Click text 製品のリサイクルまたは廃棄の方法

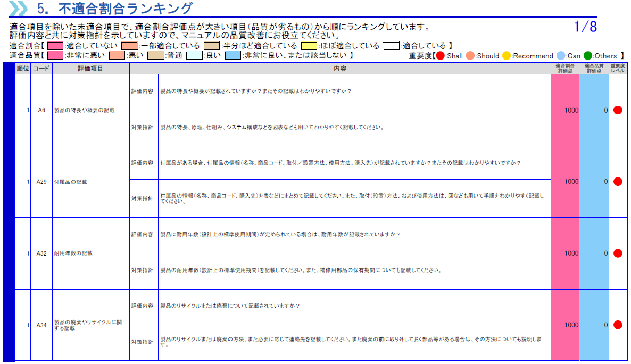click(202, 339)
